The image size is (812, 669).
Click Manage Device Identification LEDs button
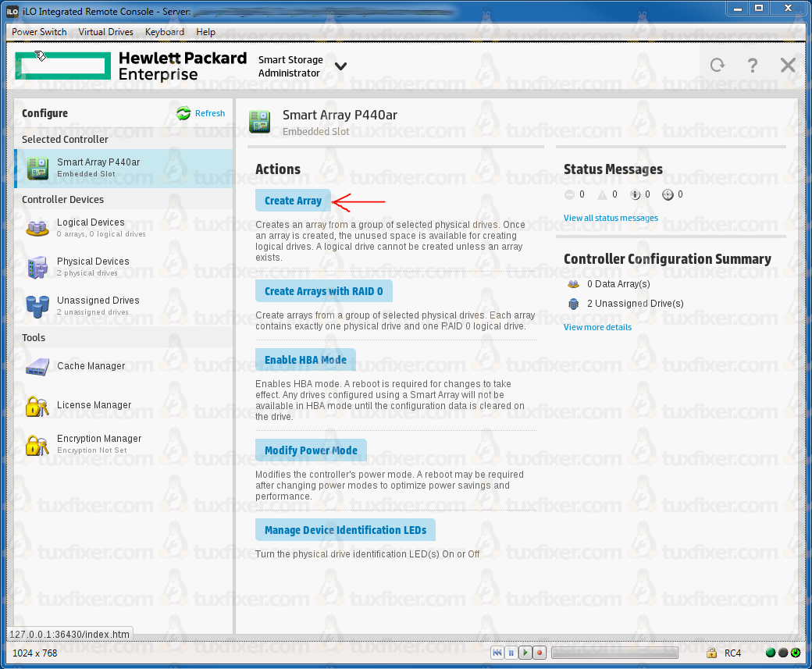pyautogui.click(x=345, y=530)
